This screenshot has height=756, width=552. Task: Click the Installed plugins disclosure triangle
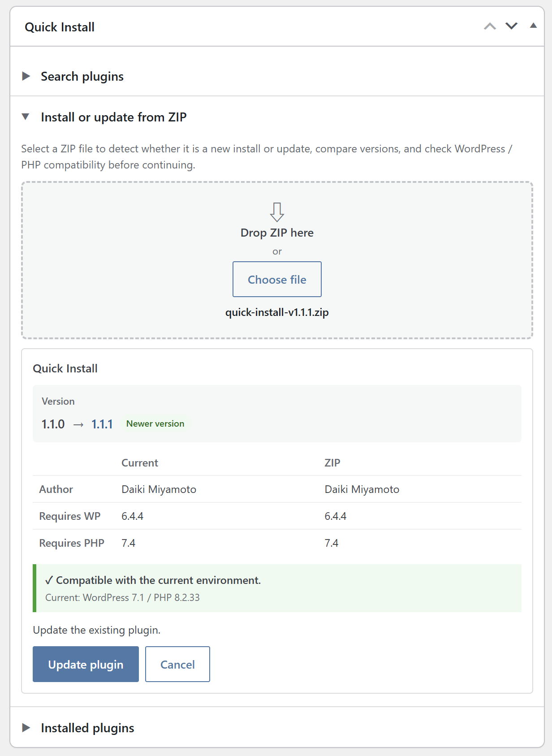[26, 728]
